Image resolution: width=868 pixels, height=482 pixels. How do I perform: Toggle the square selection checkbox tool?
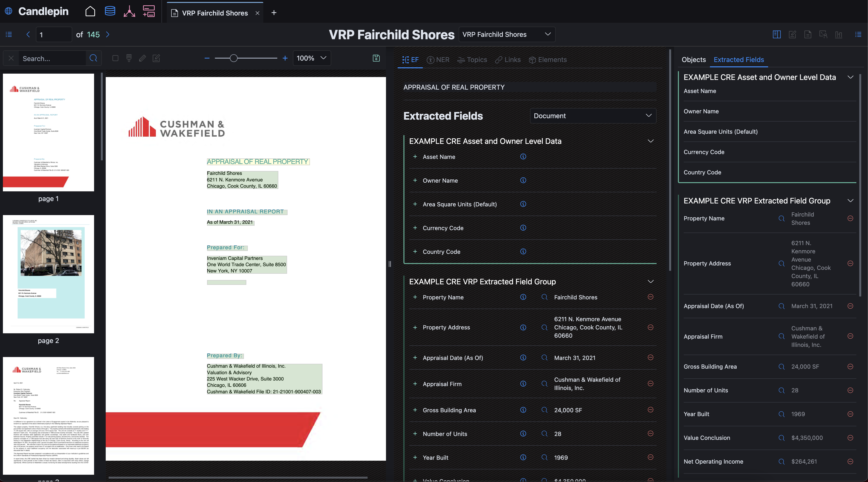tap(115, 58)
